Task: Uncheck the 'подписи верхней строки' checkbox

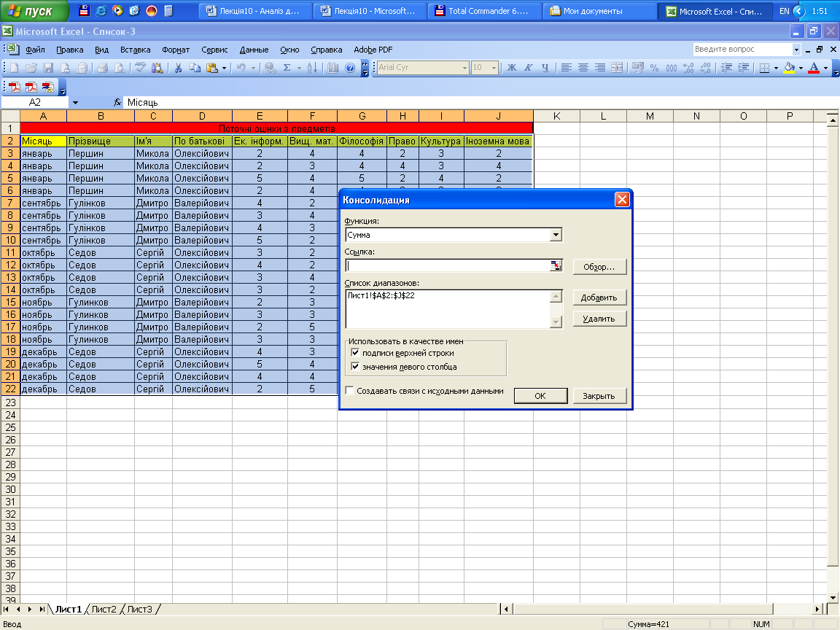Action: [x=355, y=353]
